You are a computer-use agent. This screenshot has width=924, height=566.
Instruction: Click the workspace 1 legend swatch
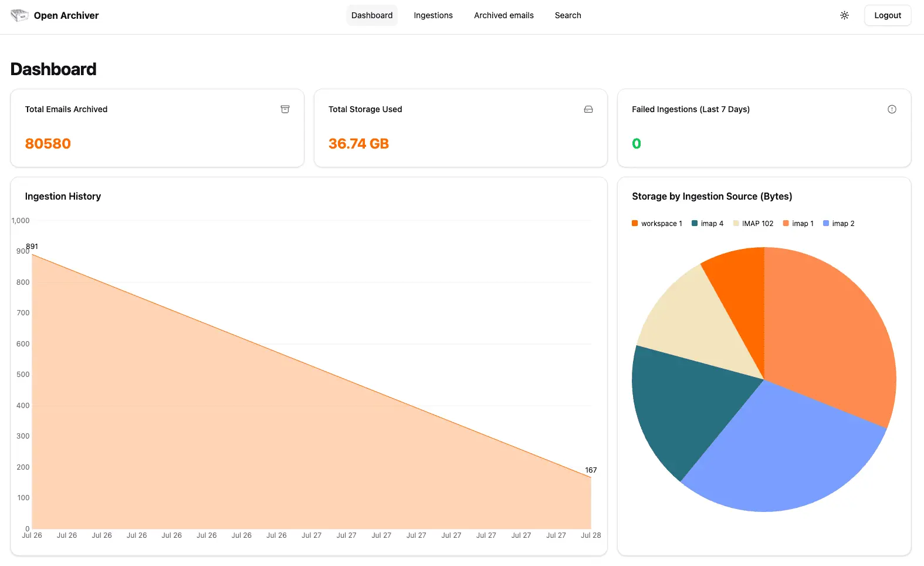pyautogui.click(x=635, y=224)
